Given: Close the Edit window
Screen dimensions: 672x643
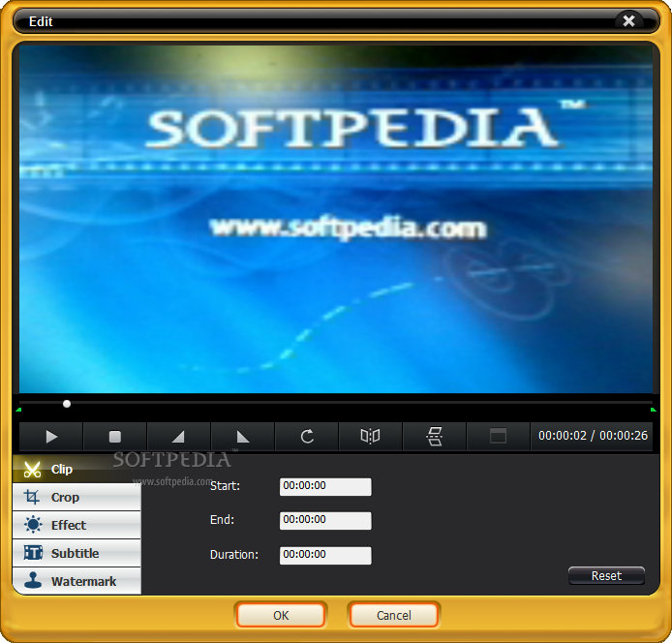Looking at the screenshot, I should [628, 21].
